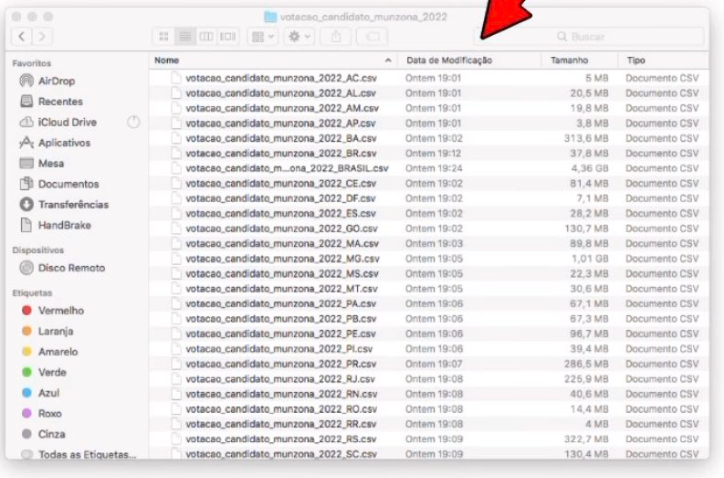Screen dimensions: 724x478
Task: Open iCloud Drive in the sidebar
Action: [67, 122]
